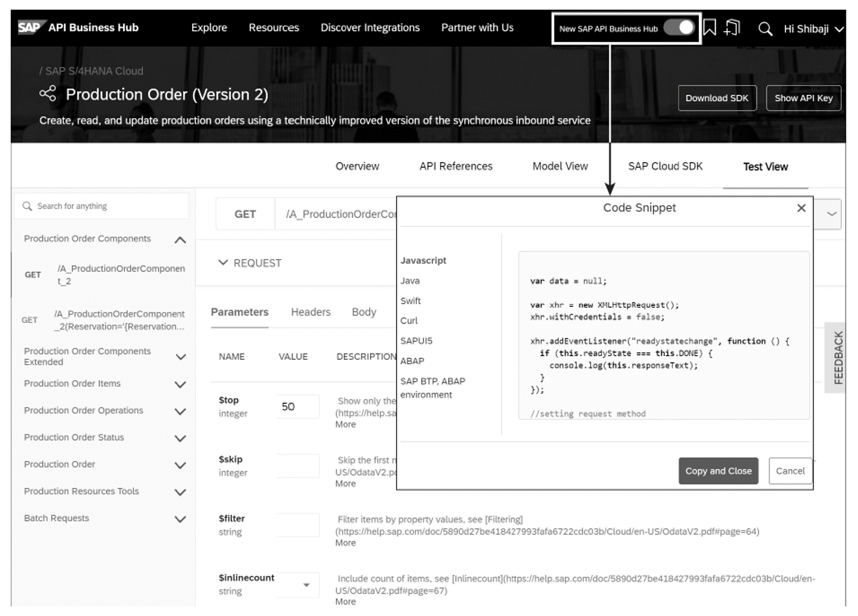The height and width of the screenshot is (616, 858).
Task: Expand the Batch Requests section
Action: point(180,519)
